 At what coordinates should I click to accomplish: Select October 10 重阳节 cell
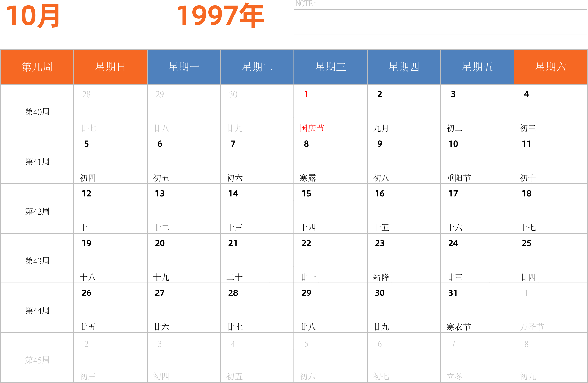point(477,159)
